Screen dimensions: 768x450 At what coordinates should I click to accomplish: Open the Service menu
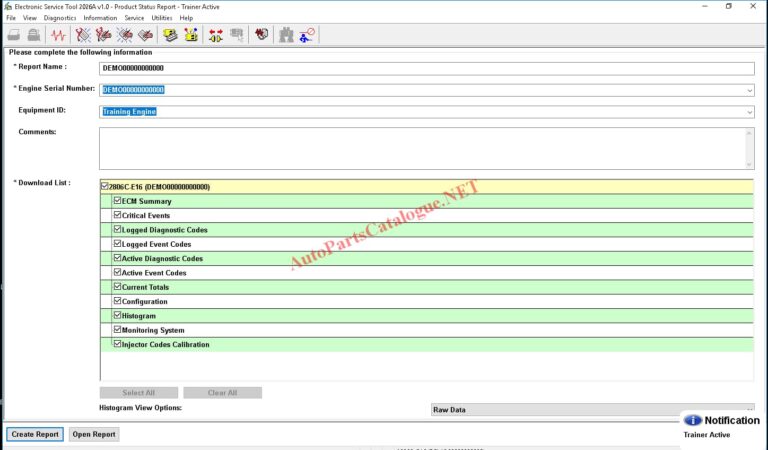[x=134, y=18]
